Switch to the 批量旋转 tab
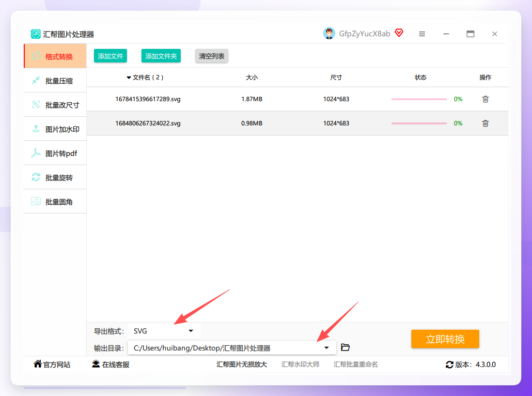 (55, 177)
